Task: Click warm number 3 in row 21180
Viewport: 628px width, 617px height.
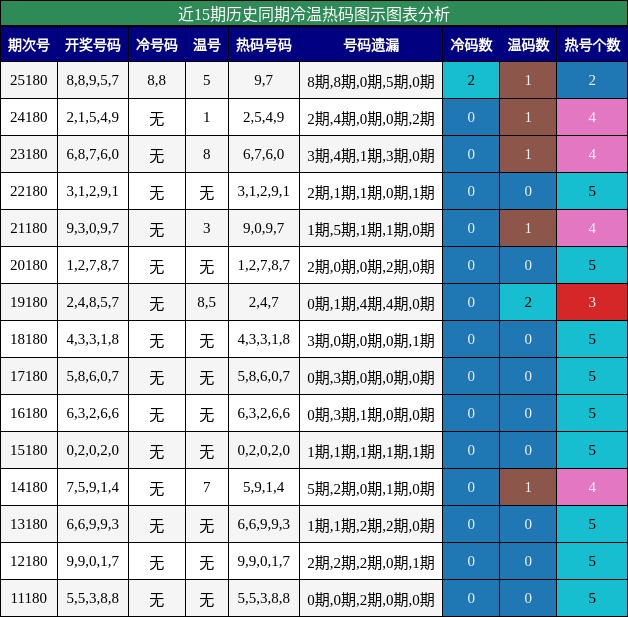Action: (x=207, y=228)
